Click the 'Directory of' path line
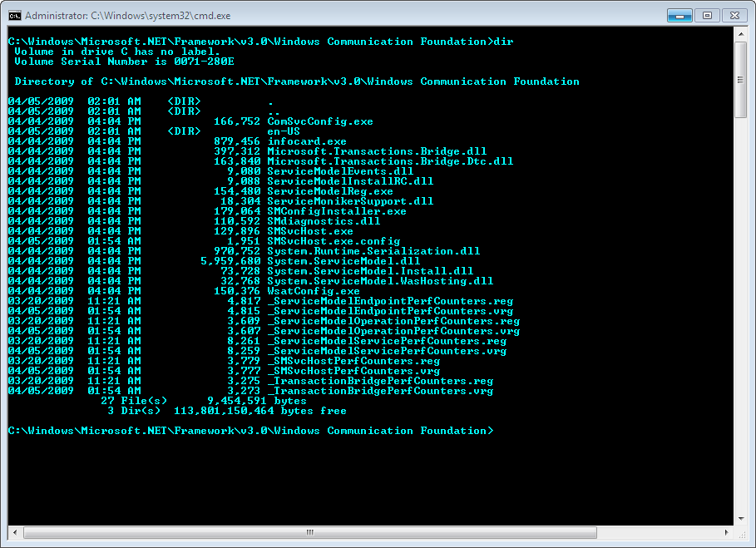Screen dimensions: 756x548 click(297, 81)
